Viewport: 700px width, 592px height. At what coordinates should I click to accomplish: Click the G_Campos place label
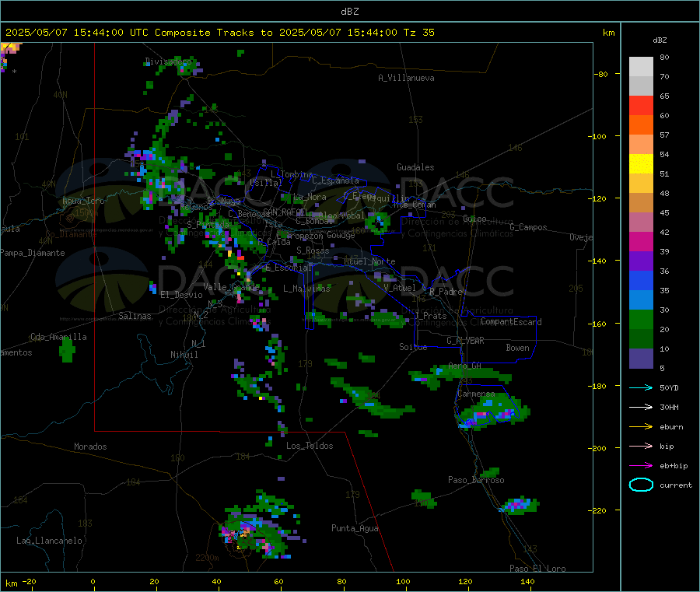528,227
